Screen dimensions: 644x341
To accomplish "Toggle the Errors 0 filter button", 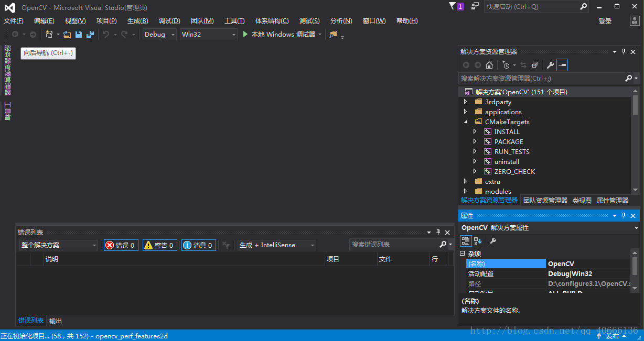I will point(121,245).
